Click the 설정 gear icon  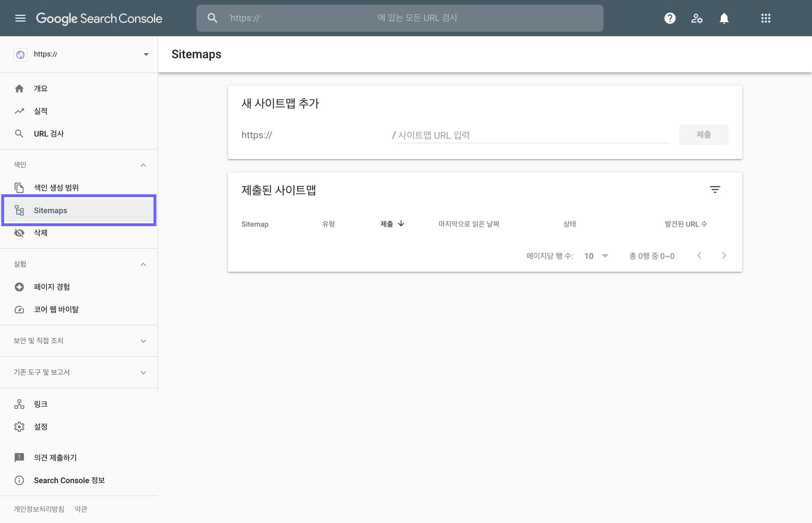[19, 427]
